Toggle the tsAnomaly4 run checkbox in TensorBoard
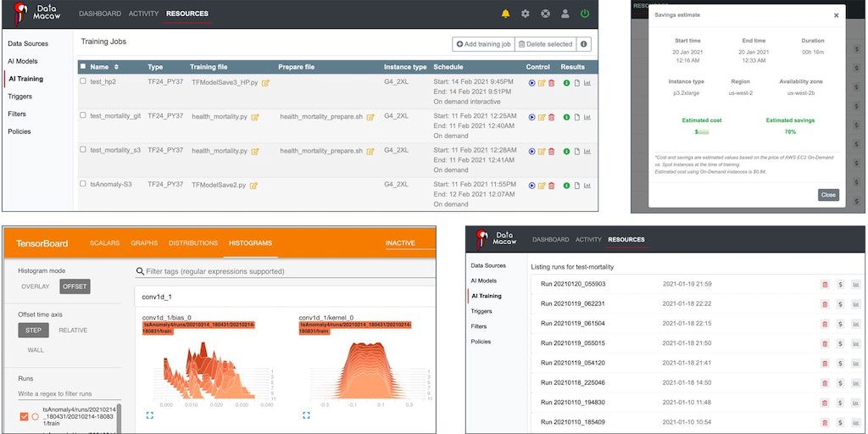Viewport: 868px width, 434px height. [24, 416]
